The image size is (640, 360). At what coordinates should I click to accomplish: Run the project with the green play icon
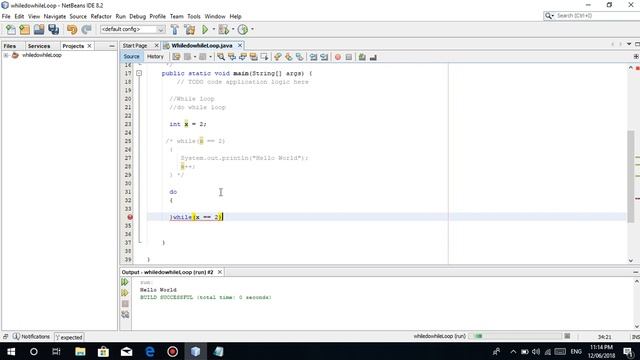(x=205, y=29)
